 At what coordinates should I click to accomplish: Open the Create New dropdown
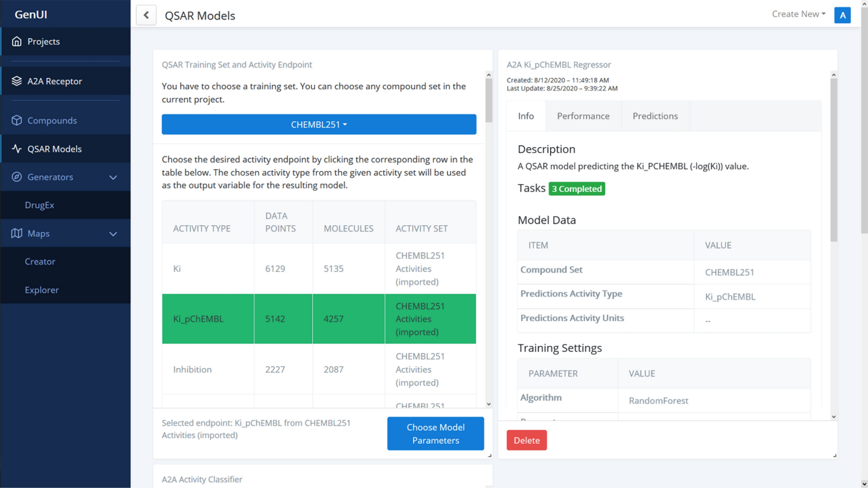[798, 14]
